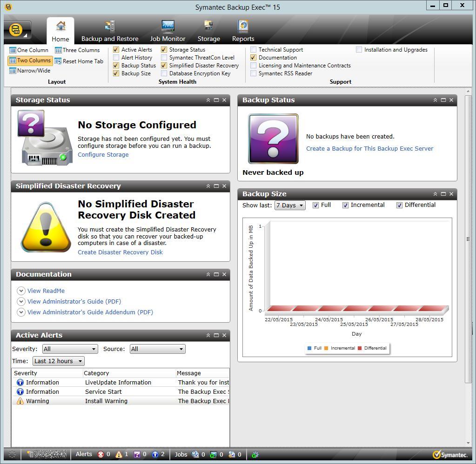
Task: Open View Administrator's Guide (PDF) link
Action: (74, 301)
